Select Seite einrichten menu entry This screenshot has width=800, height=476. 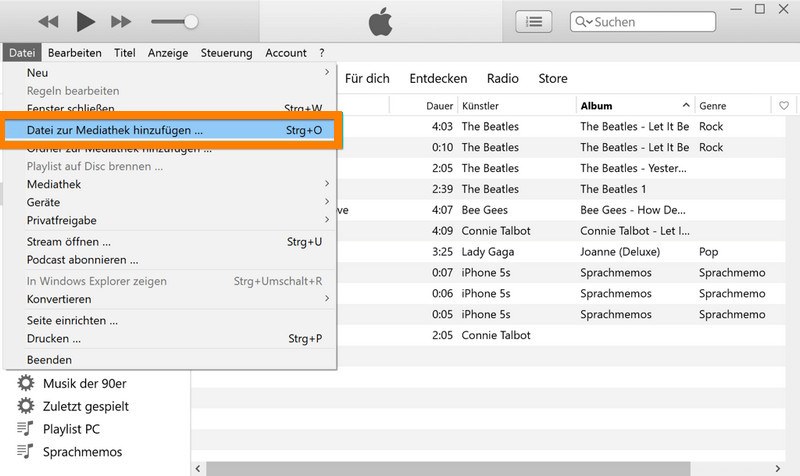[x=170, y=320]
